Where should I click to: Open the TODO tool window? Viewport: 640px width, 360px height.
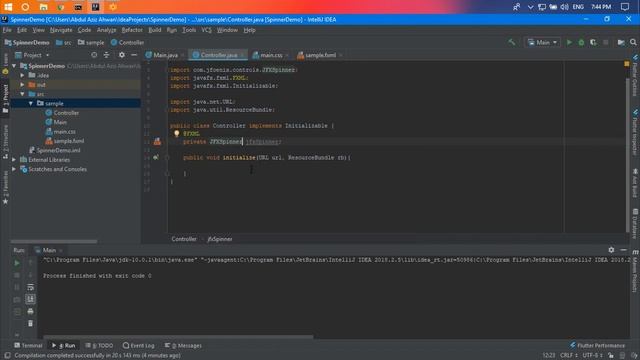click(x=99, y=345)
